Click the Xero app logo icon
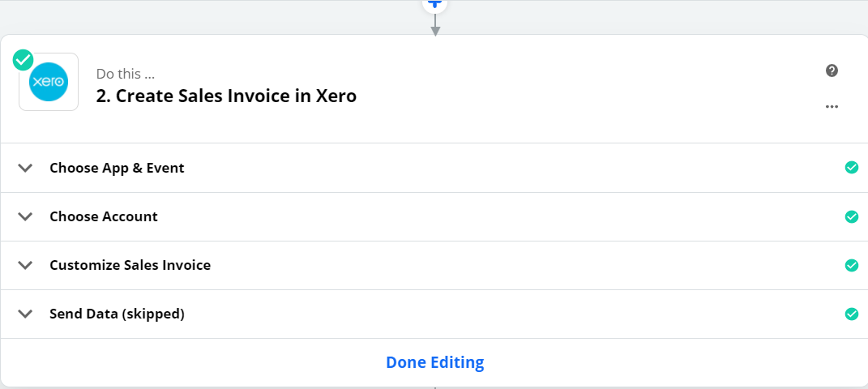 49,82
